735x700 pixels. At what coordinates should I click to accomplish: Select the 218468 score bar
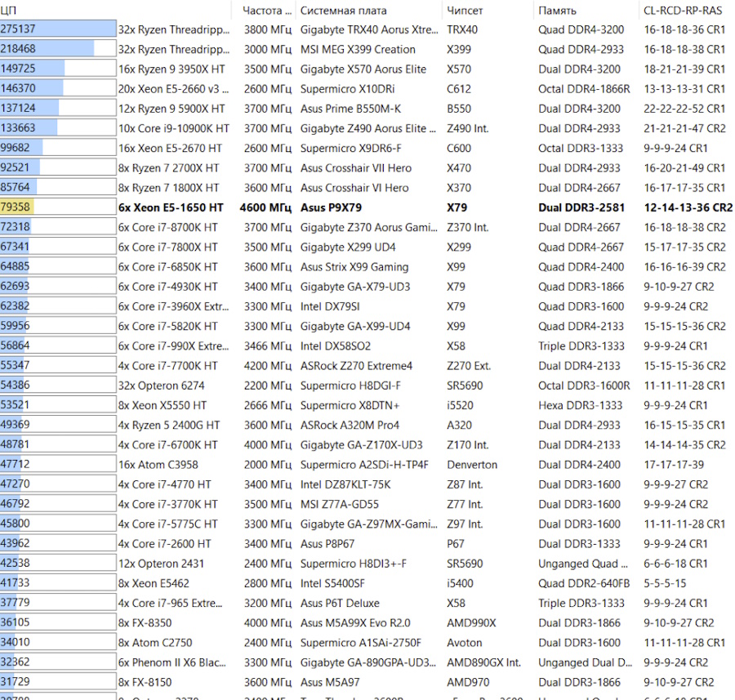(x=58, y=48)
